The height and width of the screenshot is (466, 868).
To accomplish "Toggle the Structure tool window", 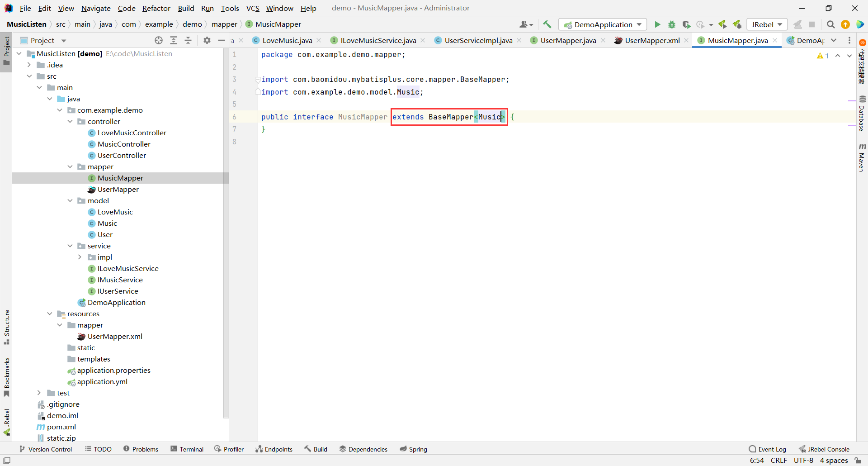I will click(x=6, y=327).
